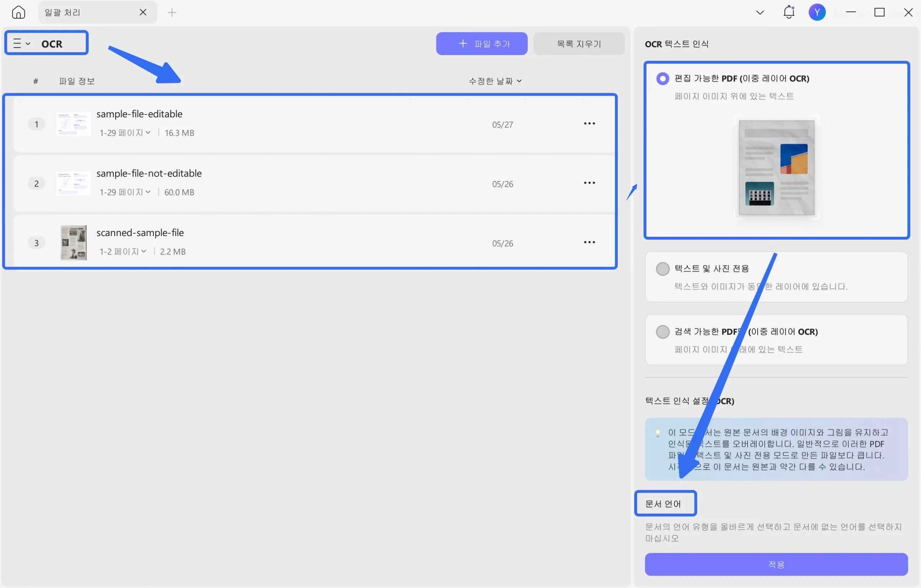Screen dimensions: 921x588
Task: Click the home icon
Action: coord(18,12)
